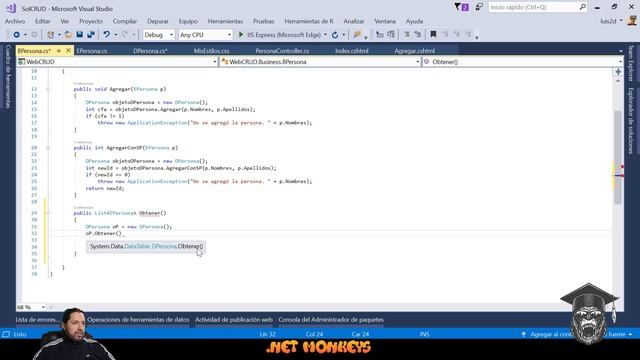Click the Save All disks icon
This screenshot has width=640, height=360.
coord(91,35)
